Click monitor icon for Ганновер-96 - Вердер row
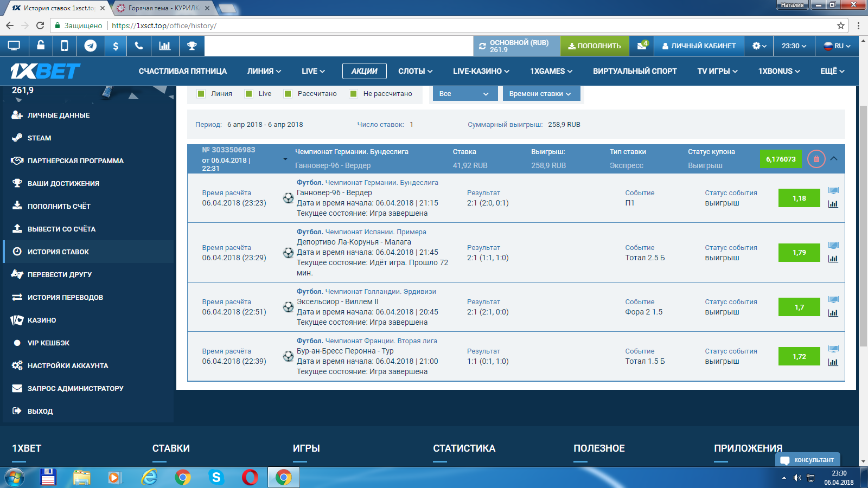The width and height of the screenshot is (868, 488). (x=833, y=191)
